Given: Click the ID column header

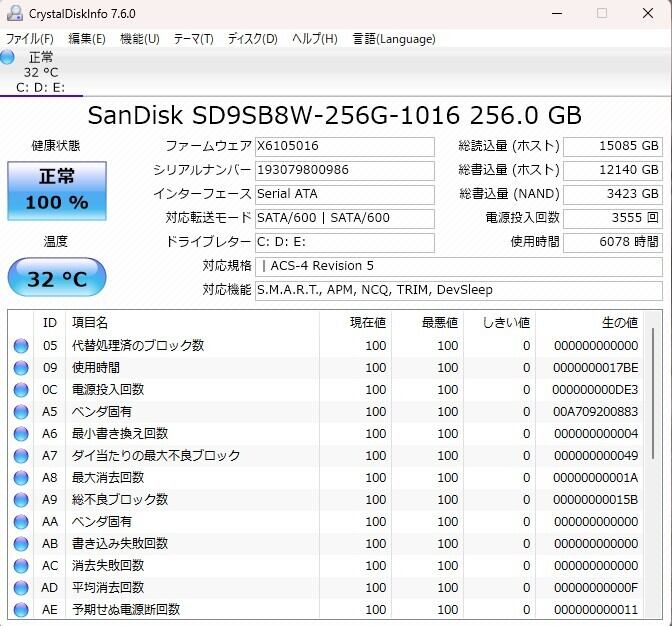Looking at the screenshot, I should [x=50, y=323].
